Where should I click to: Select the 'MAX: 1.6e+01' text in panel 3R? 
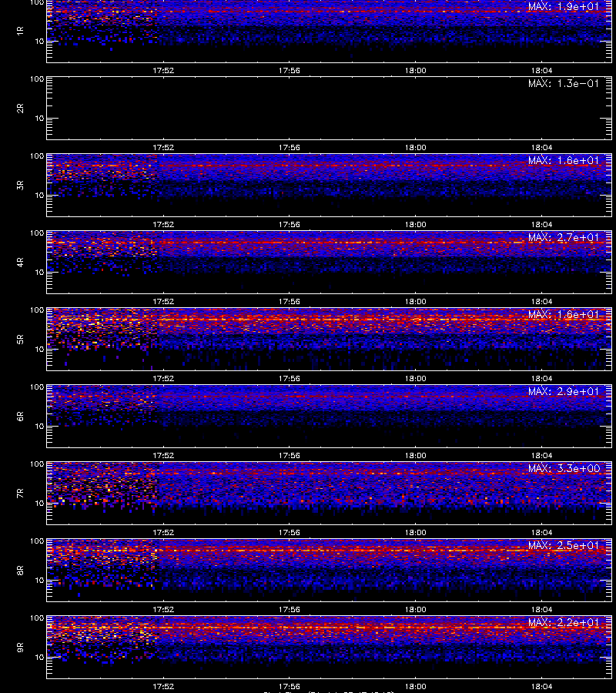click(x=564, y=160)
